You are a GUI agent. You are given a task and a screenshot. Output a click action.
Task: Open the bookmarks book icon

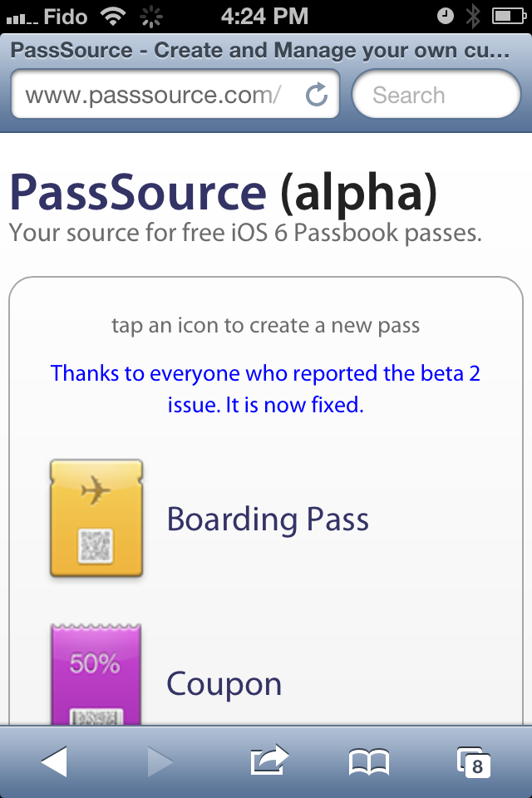[369, 761]
